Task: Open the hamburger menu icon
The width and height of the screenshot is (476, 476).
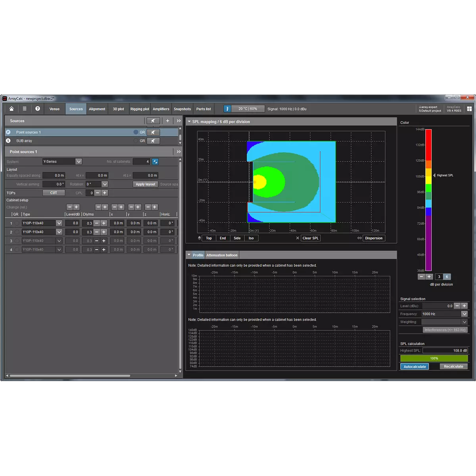Action: click(25, 109)
